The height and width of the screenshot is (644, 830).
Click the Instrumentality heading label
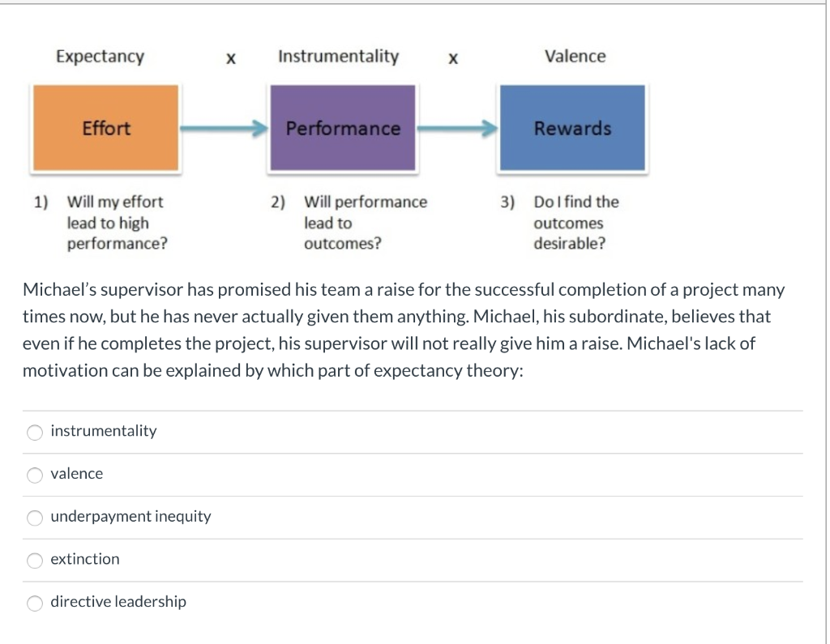337,56
